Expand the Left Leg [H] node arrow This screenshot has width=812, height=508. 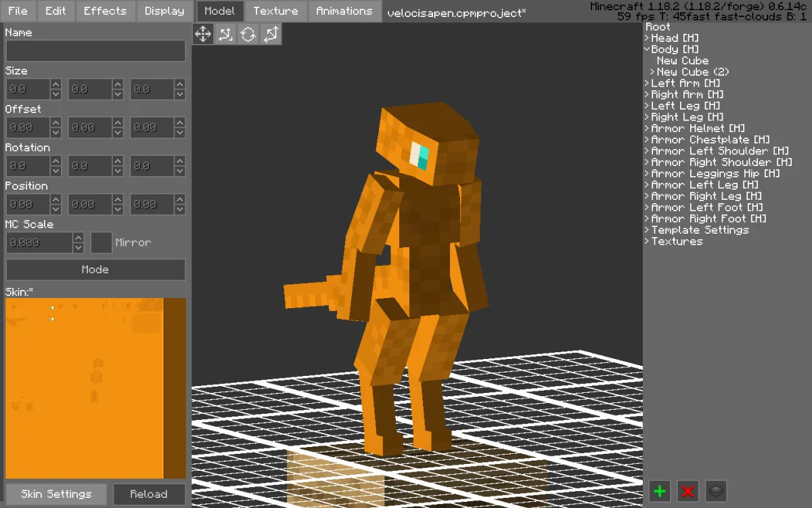[647, 106]
